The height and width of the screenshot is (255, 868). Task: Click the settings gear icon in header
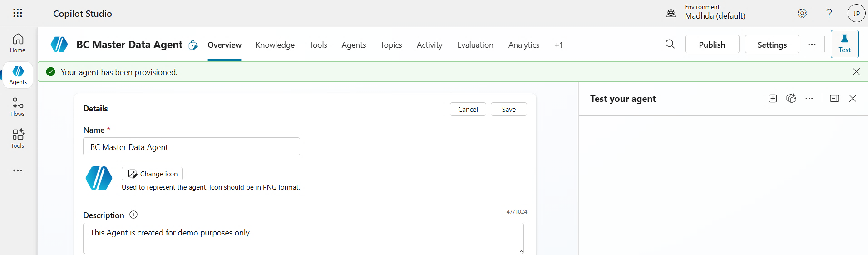click(x=802, y=13)
